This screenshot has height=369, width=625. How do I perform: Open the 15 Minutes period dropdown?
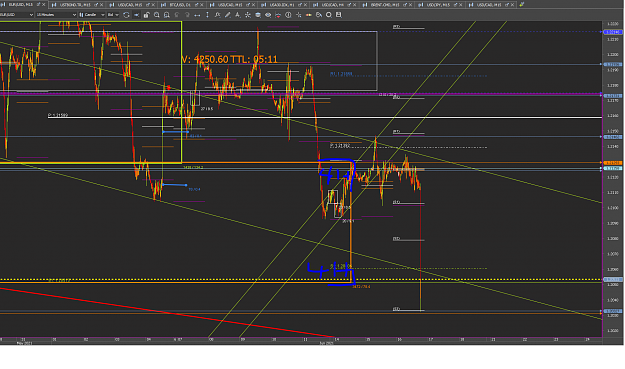[x=56, y=15]
